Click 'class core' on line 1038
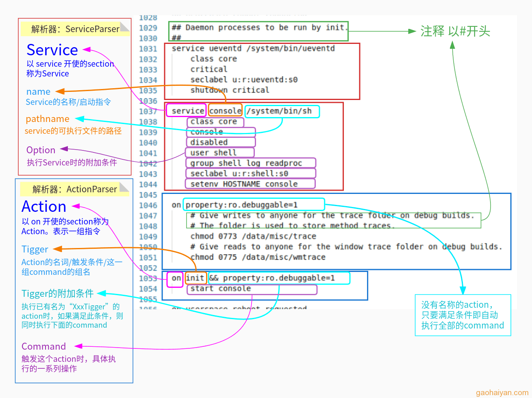The height and width of the screenshot is (398, 532). tap(213, 122)
